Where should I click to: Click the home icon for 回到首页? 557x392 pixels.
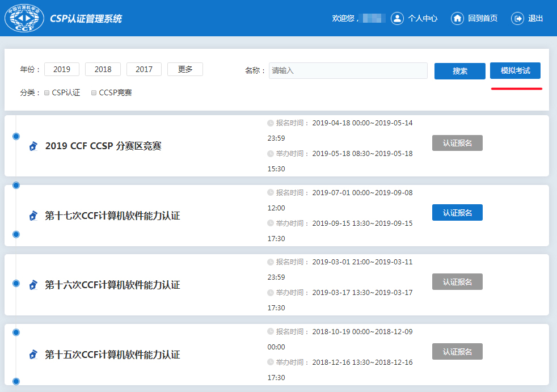click(x=457, y=18)
